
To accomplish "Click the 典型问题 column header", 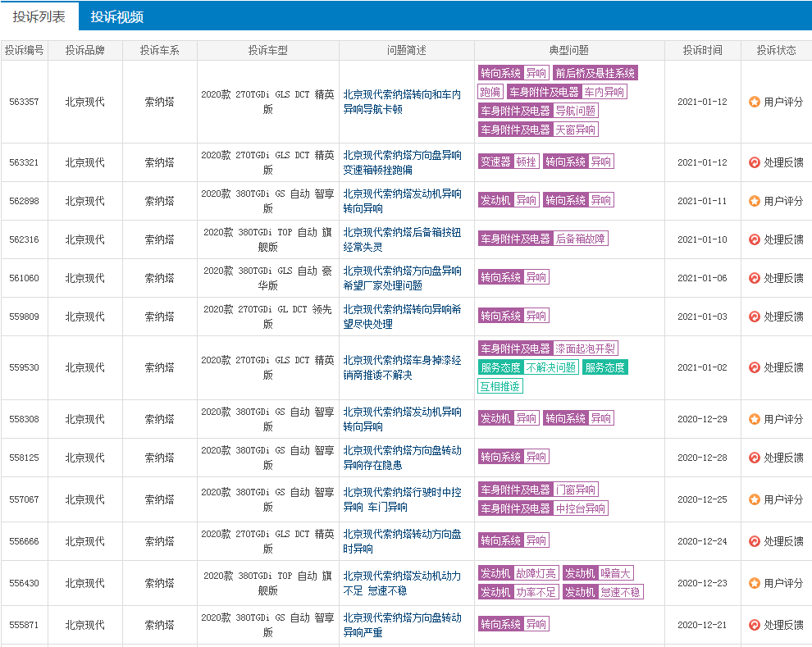I will pyautogui.click(x=569, y=50).
